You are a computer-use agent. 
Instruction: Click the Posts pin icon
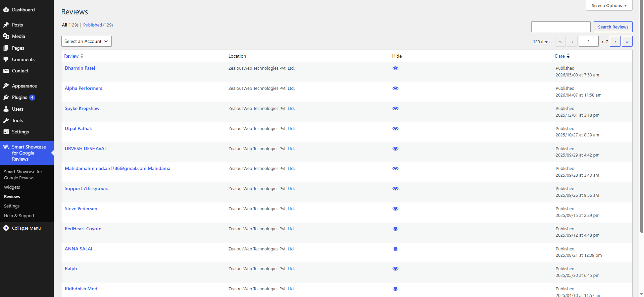6,25
